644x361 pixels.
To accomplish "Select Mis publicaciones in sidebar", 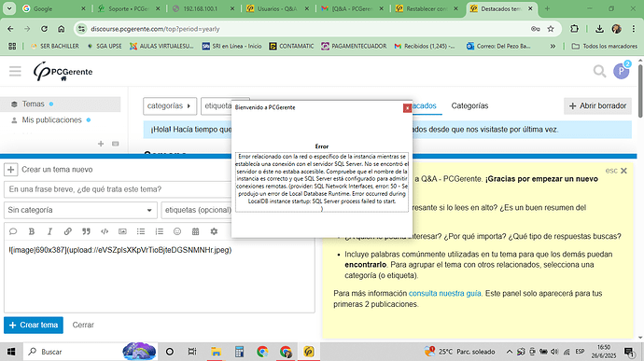I will [51, 120].
